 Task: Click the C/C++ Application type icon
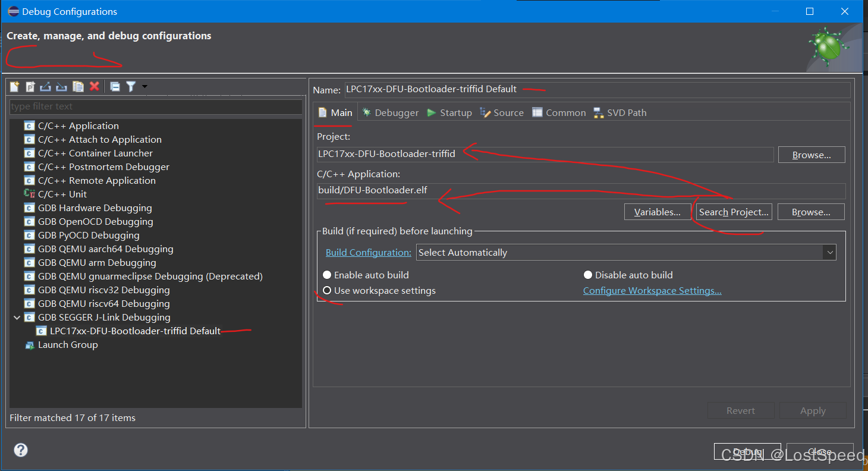[x=29, y=125]
